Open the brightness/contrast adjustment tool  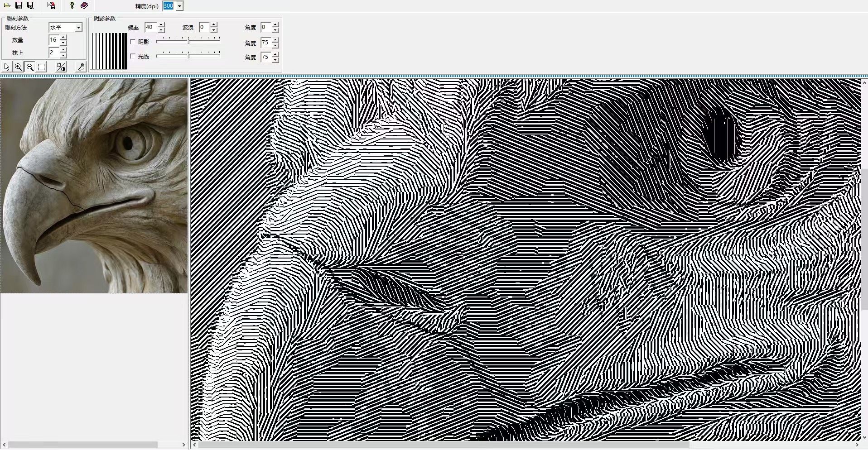[61, 67]
